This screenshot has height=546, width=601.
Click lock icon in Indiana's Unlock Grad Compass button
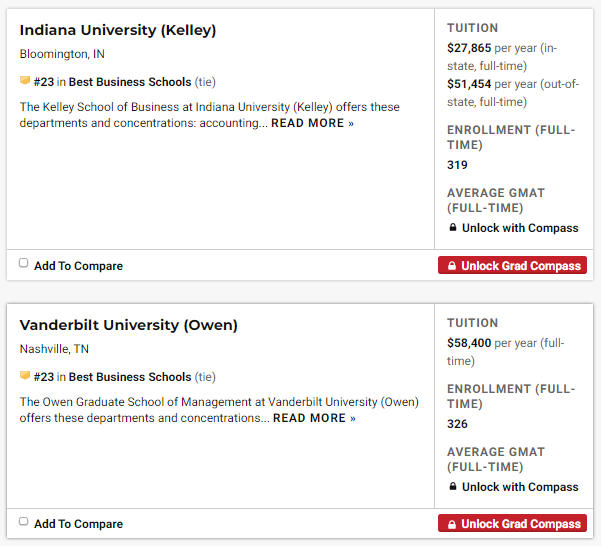click(x=452, y=266)
